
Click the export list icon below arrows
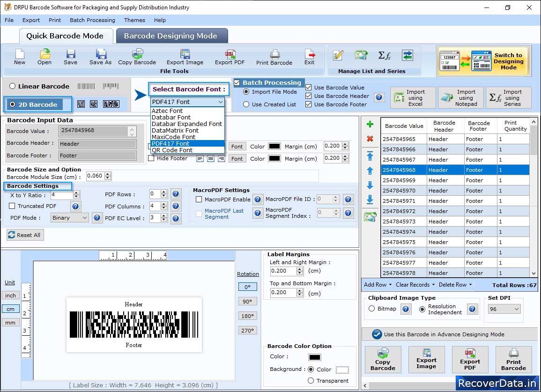370,217
